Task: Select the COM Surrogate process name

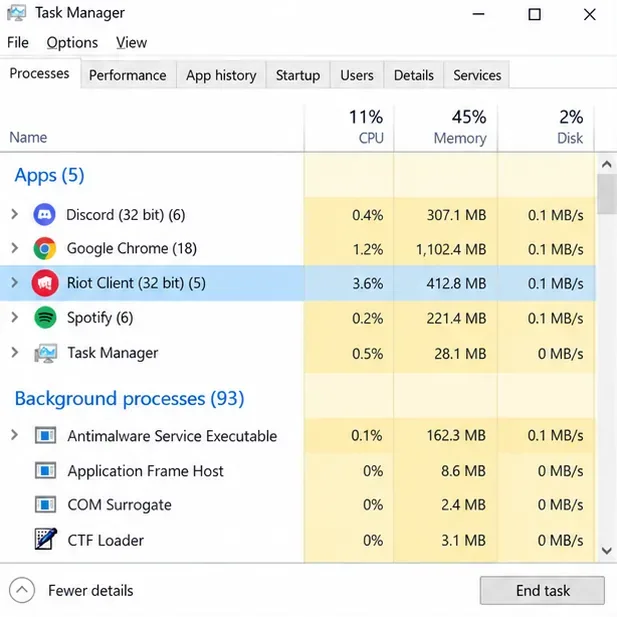Action: 119,505
